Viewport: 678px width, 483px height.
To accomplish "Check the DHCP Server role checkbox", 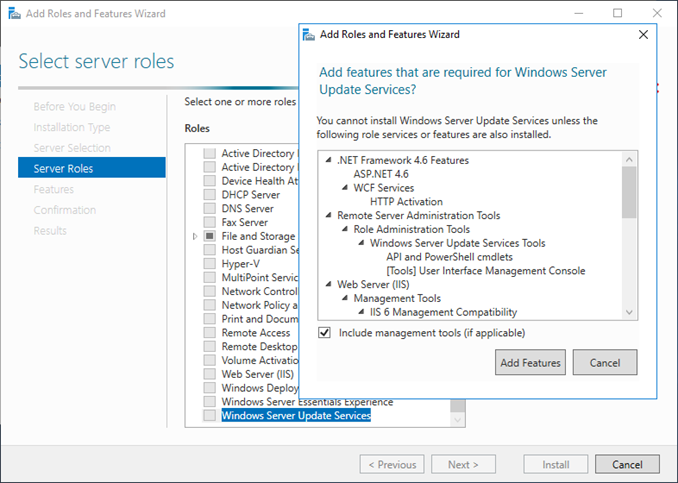I will [x=209, y=195].
